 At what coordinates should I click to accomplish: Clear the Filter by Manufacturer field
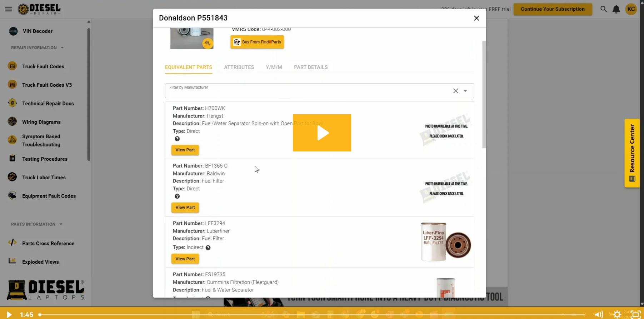click(x=455, y=91)
